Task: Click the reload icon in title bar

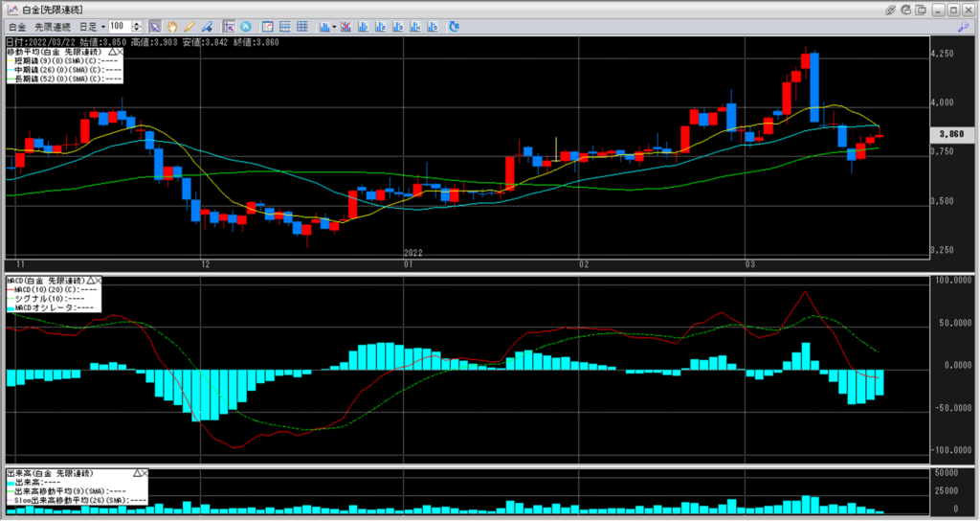Action: pyautogui.click(x=908, y=9)
